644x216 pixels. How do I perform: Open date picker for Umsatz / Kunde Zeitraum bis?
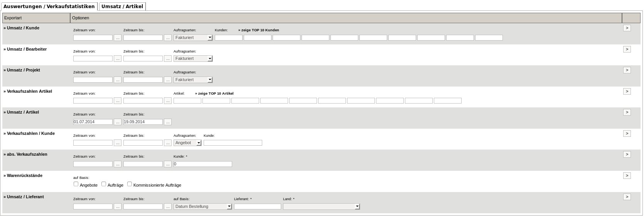click(x=168, y=37)
